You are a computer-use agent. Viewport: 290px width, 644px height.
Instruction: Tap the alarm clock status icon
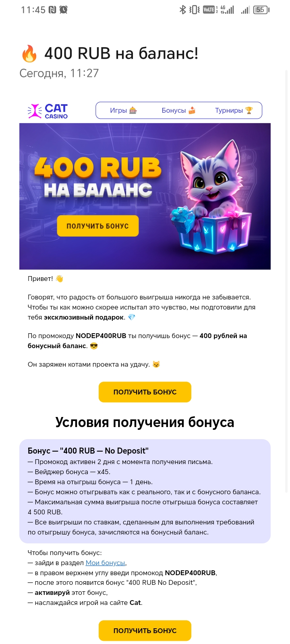click(63, 10)
